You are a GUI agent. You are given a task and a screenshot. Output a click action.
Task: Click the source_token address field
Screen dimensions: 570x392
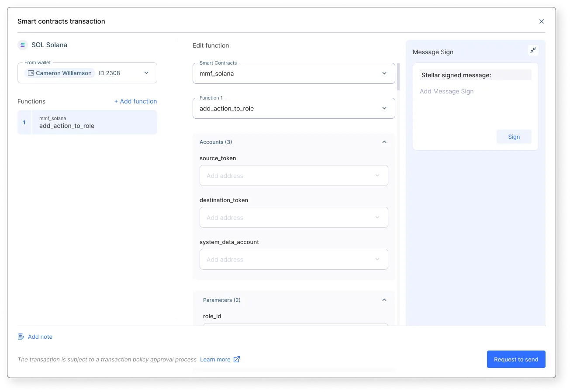(294, 175)
